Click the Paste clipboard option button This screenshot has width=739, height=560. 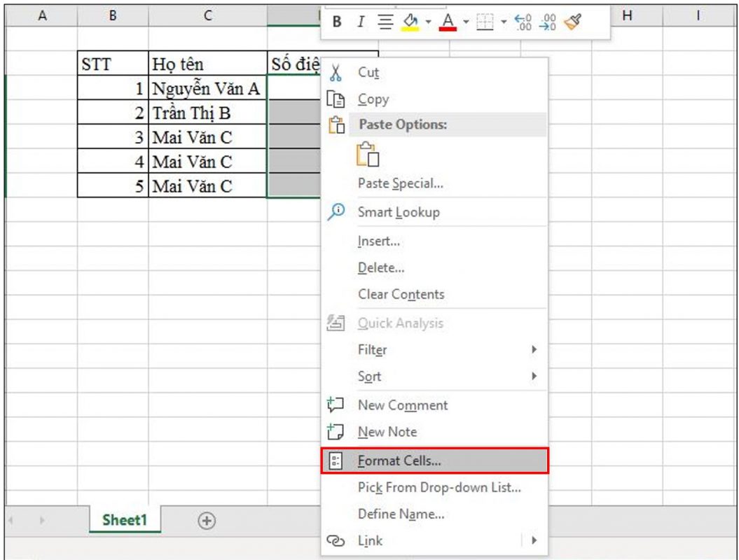(x=368, y=154)
